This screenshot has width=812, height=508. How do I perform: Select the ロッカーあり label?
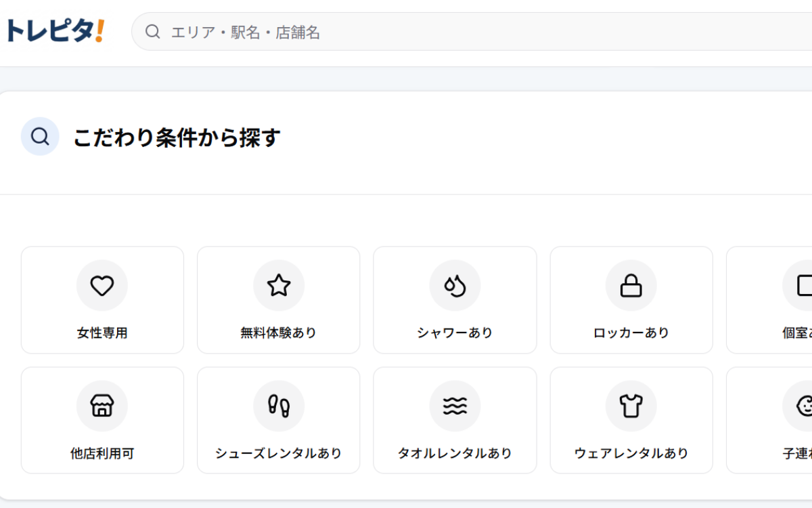631,333
